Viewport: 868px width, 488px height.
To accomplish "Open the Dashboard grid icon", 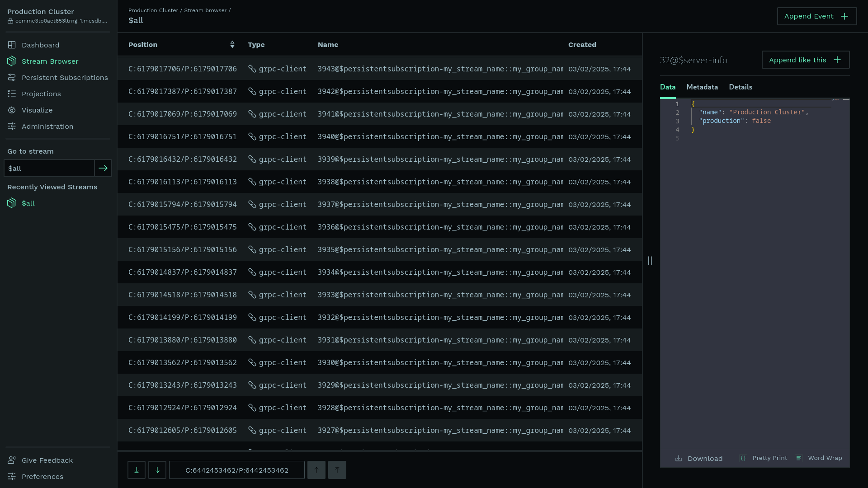I will [x=12, y=45].
